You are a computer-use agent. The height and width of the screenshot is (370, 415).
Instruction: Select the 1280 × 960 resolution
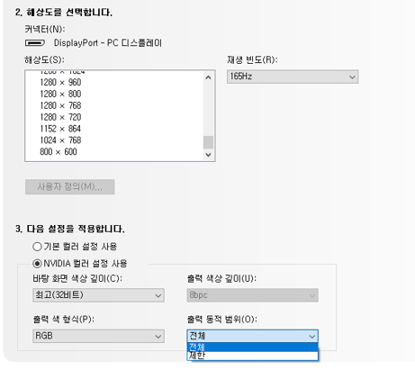tap(60, 82)
